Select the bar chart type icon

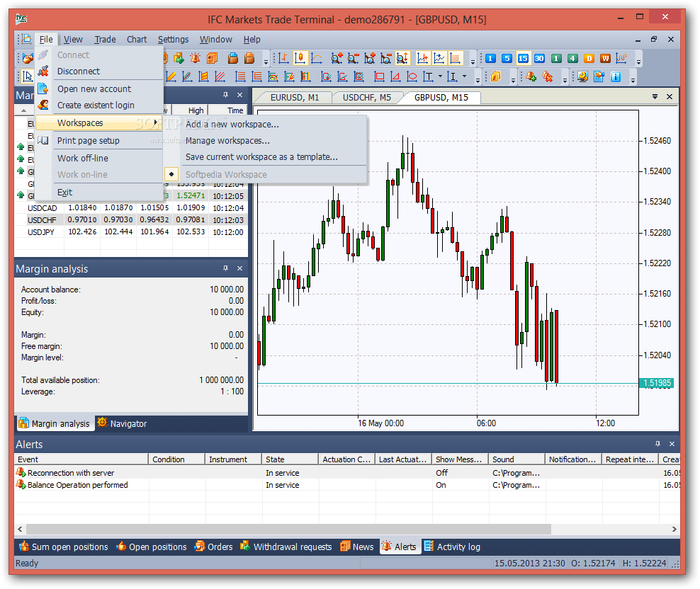(283, 59)
